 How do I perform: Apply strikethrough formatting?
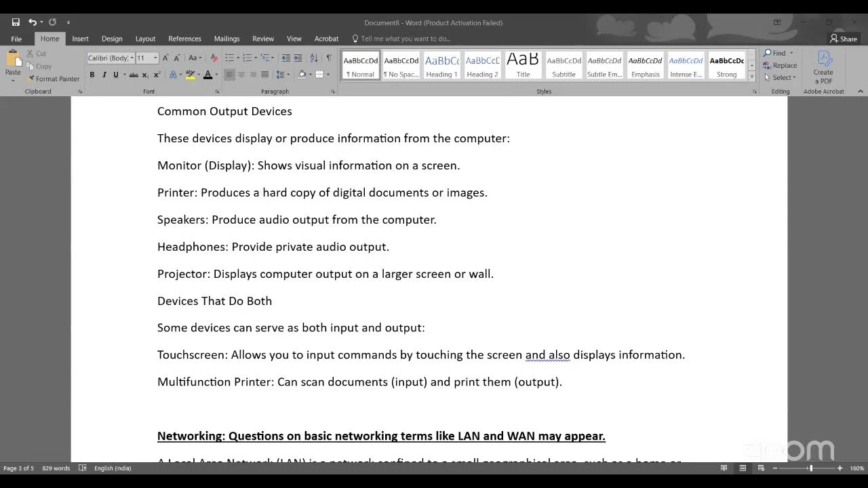(x=134, y=75)
